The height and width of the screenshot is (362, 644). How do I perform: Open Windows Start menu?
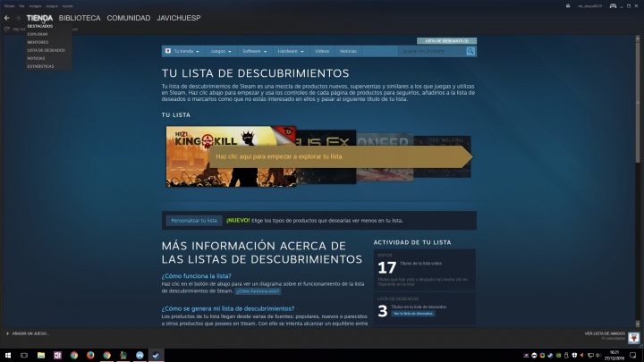8,356
